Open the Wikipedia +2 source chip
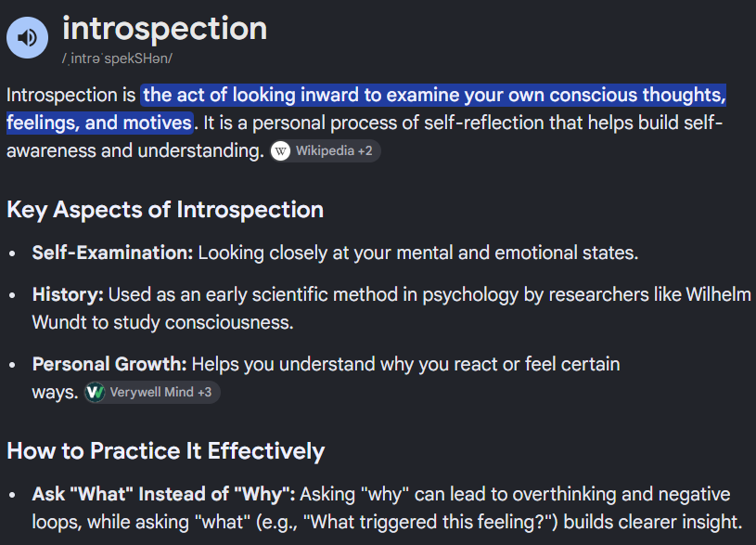The image size is (756, 545). pos(326,151)
